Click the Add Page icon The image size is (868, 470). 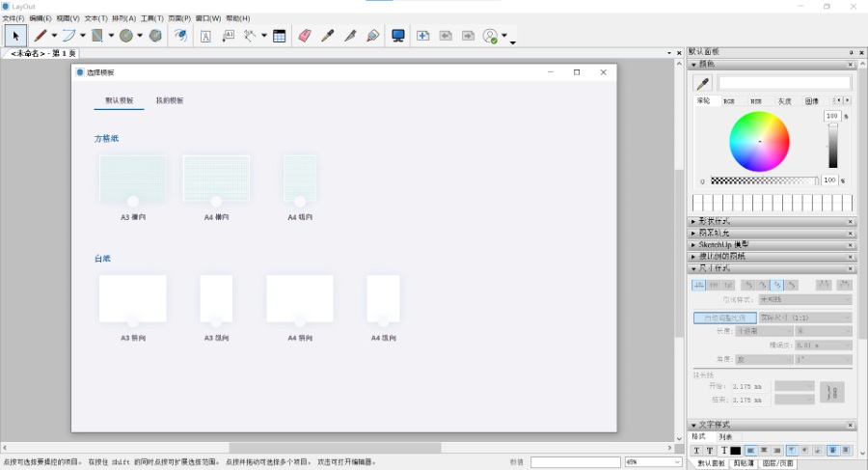(x=422, y=36)
